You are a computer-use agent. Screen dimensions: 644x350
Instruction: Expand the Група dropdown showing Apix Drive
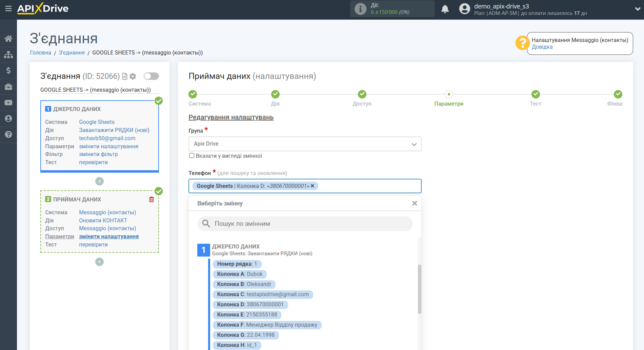[x=305, y=144]
